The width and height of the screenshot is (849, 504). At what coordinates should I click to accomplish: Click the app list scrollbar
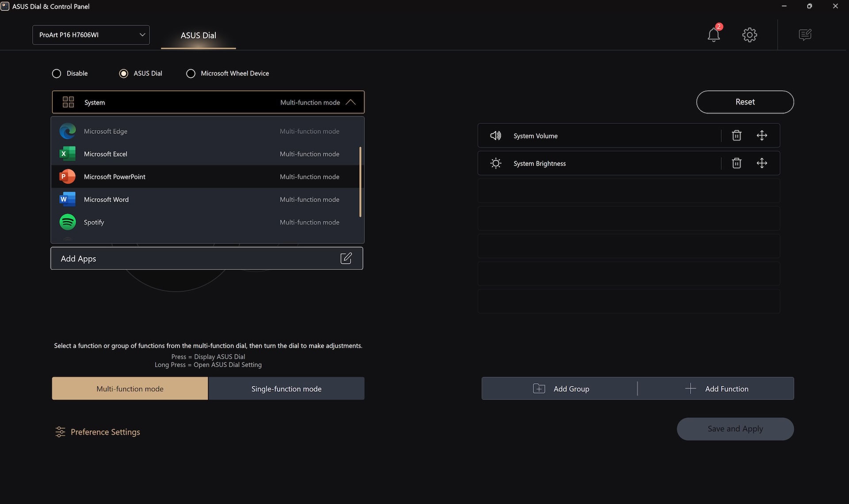(x=360, y=182)
